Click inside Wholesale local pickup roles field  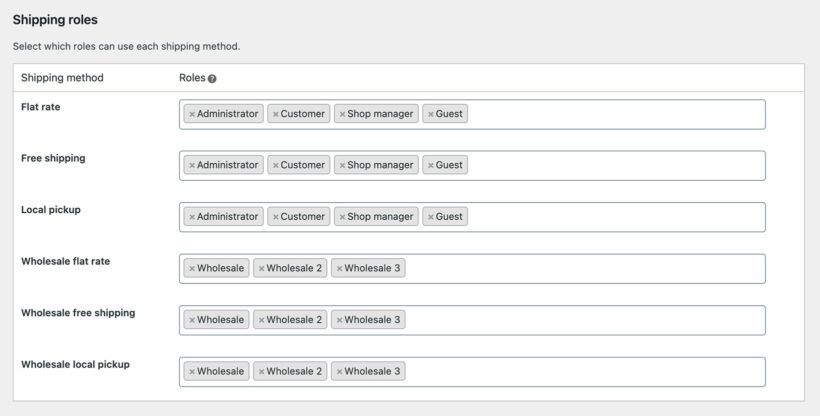pyautogui.click(x=580, y=372)
